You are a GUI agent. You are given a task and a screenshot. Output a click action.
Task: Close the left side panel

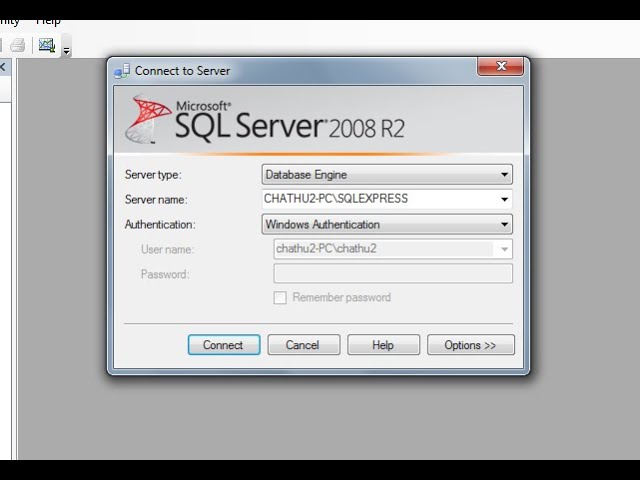(2, 67)
